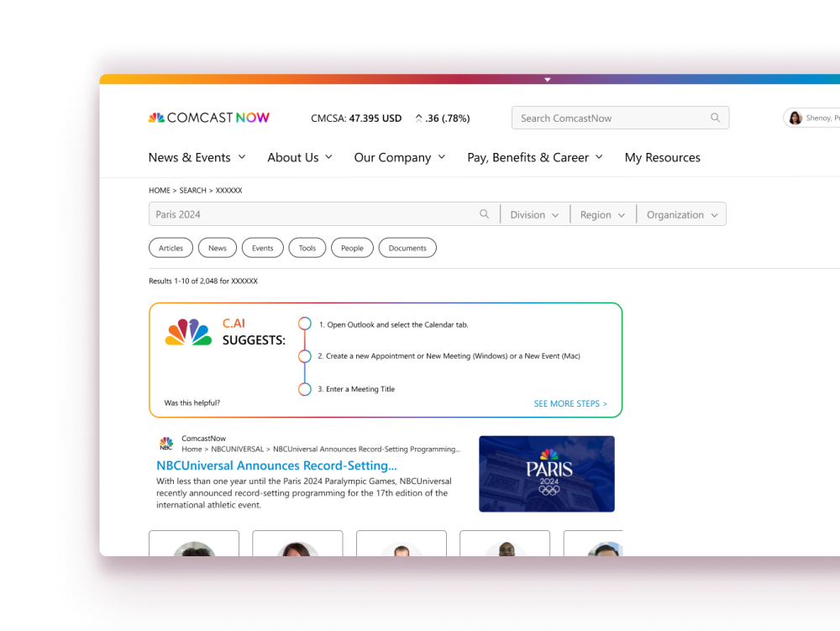Viewport: 840px width, 631px height.
Task: Open the Region filter dropdown
Action: [x=602, y=214]
